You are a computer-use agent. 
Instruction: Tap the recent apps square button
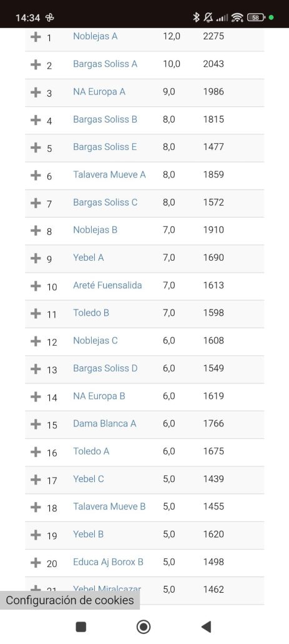click(x=81, y=626)
